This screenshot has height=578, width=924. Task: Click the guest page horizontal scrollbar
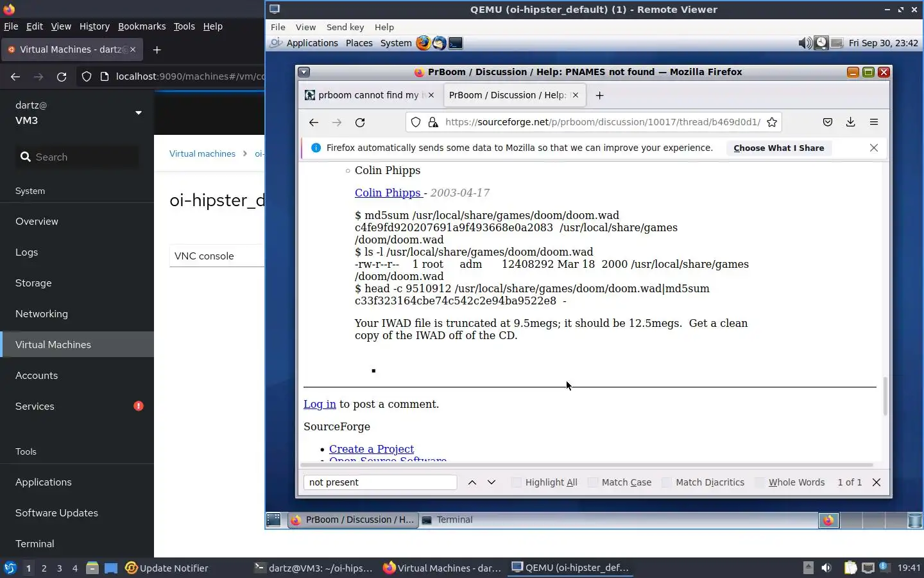pyautogui.click(x=587, y=464)
